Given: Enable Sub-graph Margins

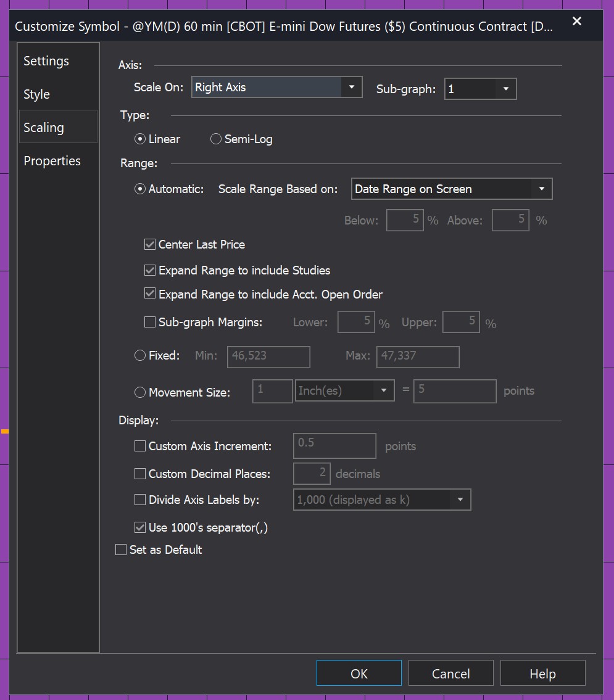Looking at the screenshot, I should point(148,321).
